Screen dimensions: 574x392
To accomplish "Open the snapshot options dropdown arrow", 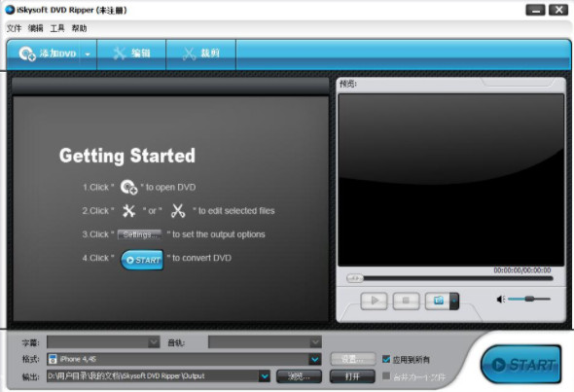I will (x=454, y=301).
